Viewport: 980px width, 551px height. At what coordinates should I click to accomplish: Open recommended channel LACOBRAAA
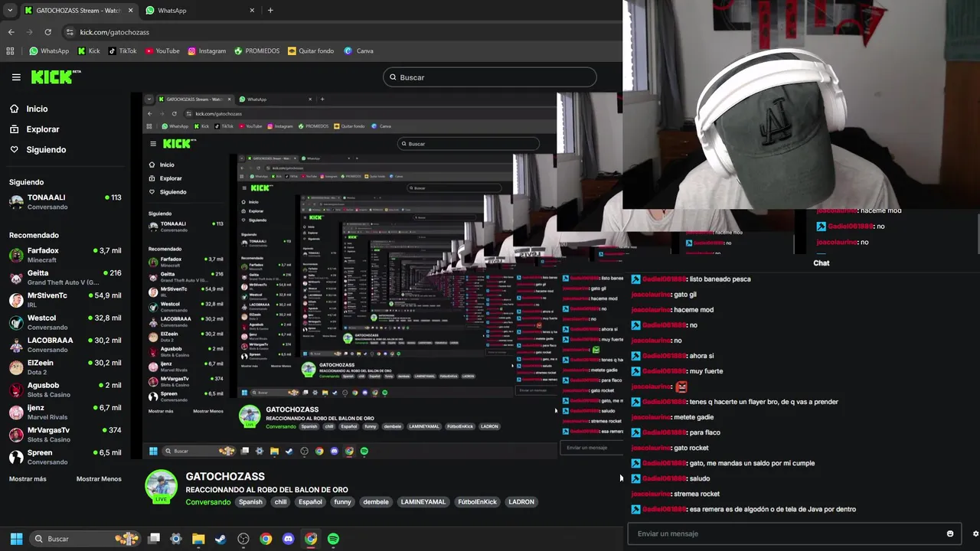(x=65, y=345)
